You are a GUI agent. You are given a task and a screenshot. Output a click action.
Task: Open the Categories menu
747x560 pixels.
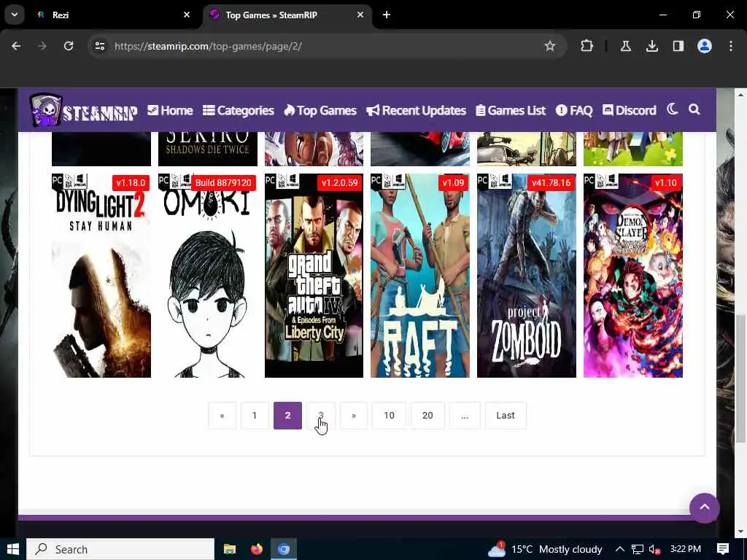coord(239,111)
